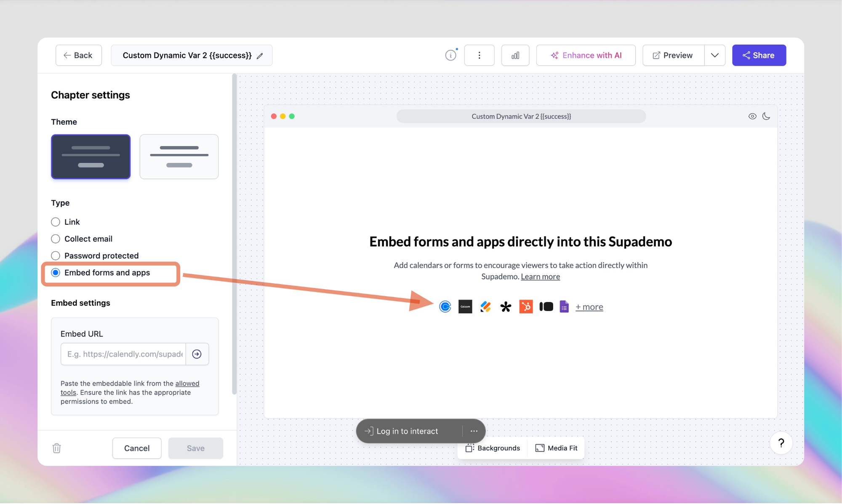Select the Link type radio button
Viewport: 842px width, 504px height.
(56, 222)
